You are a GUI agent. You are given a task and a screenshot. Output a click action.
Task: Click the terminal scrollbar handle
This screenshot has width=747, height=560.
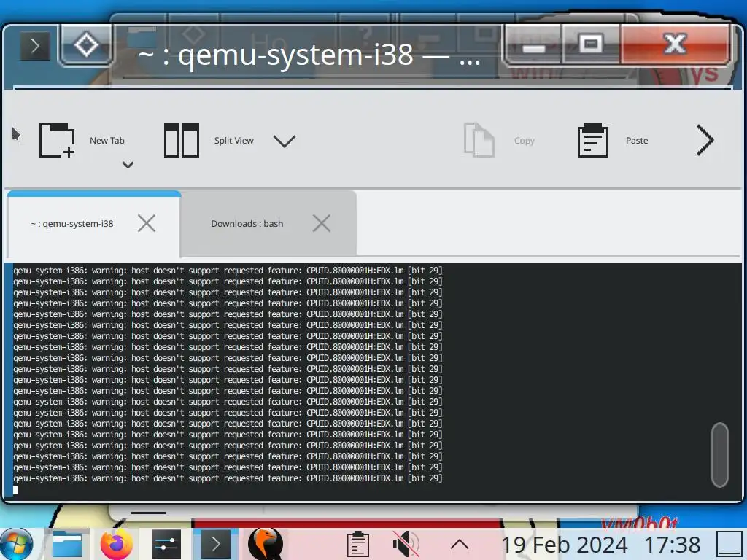[720, 455]
